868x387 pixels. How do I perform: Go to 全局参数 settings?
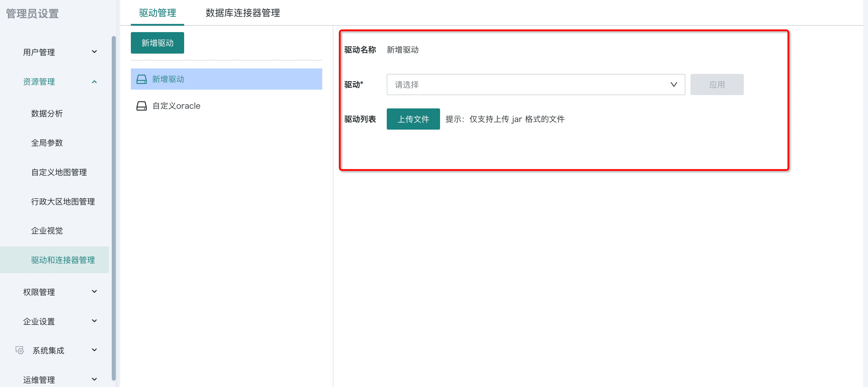[47, 142]
